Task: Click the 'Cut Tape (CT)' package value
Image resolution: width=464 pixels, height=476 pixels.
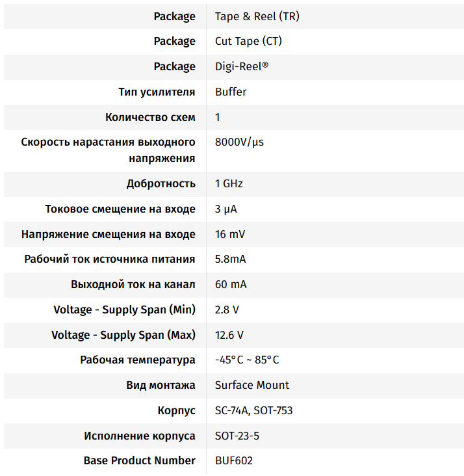Action: click(248, 41)
